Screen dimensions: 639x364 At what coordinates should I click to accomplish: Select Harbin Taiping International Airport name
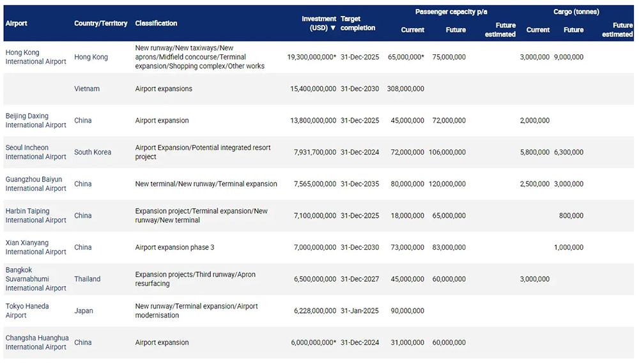[36, 216]
